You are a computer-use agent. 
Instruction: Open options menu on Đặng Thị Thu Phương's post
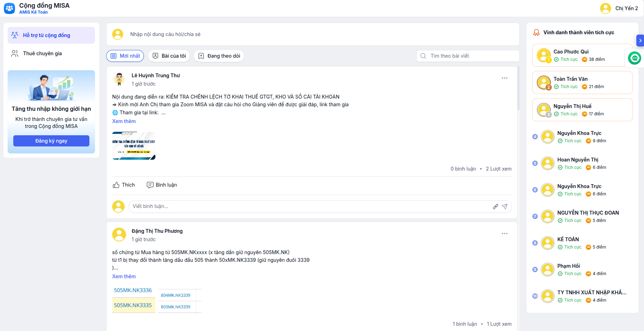pyautogui.click(x=504, y=233)
